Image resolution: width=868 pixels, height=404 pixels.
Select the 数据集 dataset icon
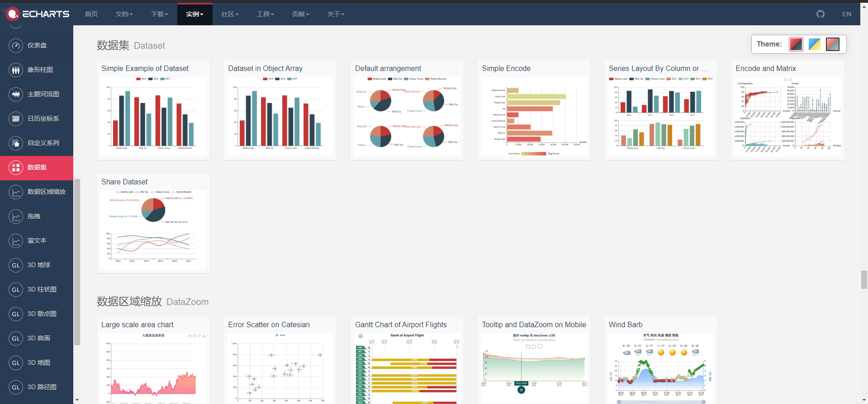pyautogui.click(x=16, y=167)
